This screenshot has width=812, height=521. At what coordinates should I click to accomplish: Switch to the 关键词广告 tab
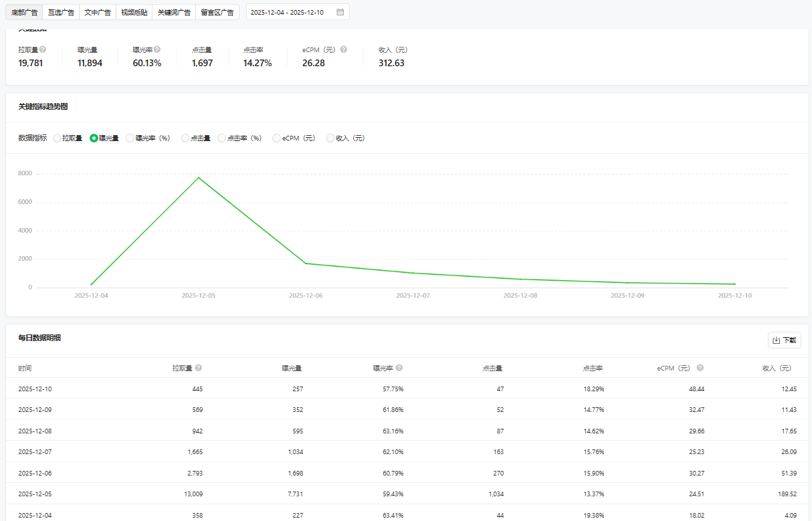[x=174, y=12]
